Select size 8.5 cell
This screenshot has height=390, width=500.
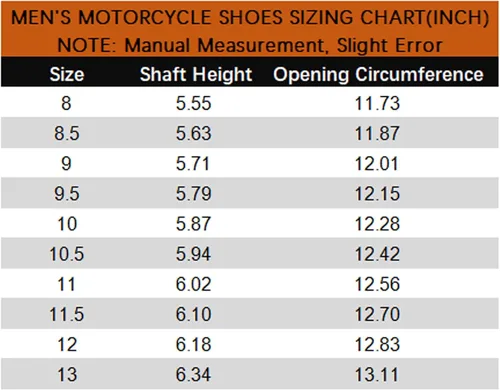pyautogui.click(x=67, y=133)
